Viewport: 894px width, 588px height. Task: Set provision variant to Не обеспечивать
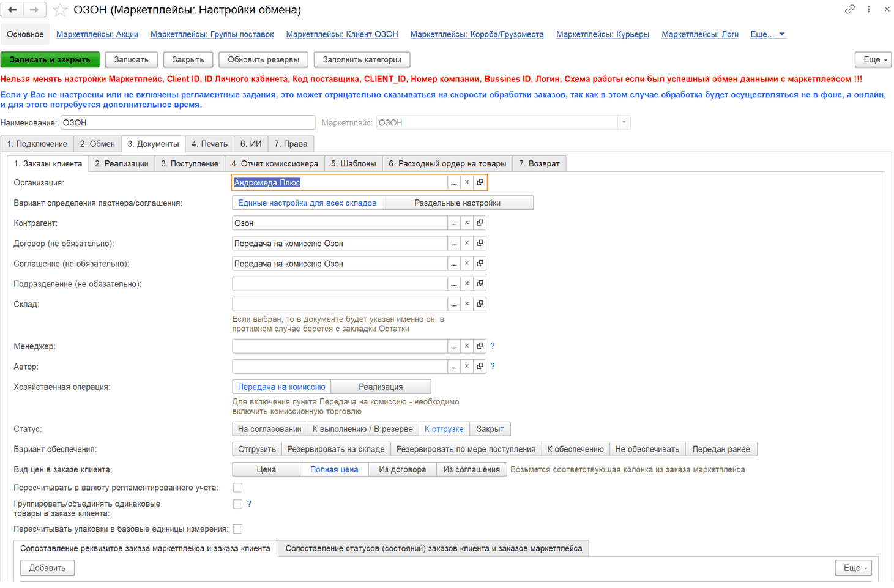[x=647, y=449]
